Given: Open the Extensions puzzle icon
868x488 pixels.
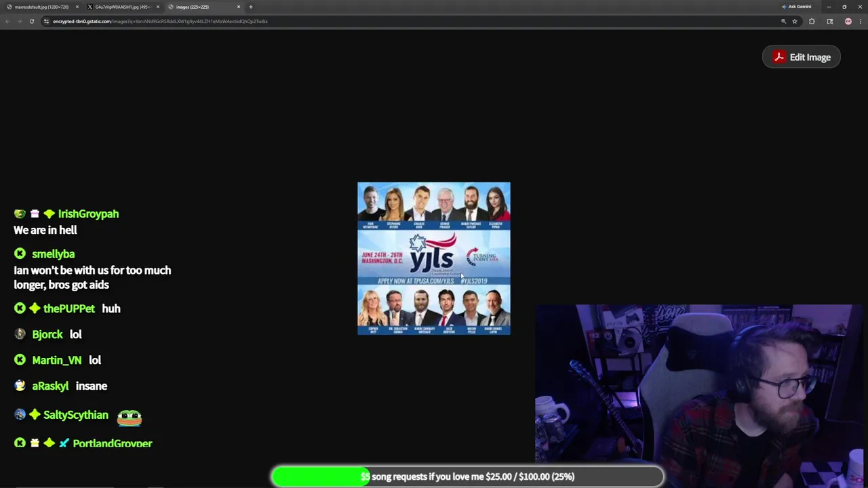Looking at the screenshot, I should click(x=812, y=21).
